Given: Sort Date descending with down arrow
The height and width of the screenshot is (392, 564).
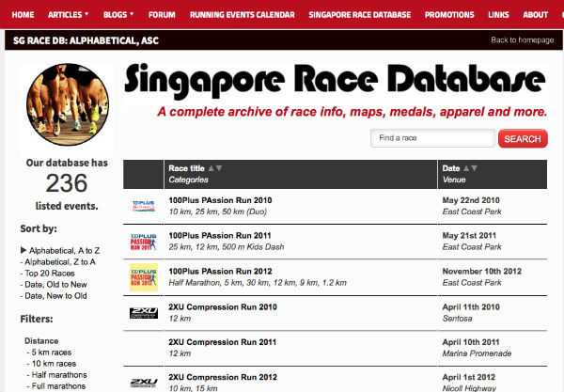Looking at the screenshot, I should pyautogui.click(x=474, y=168).
